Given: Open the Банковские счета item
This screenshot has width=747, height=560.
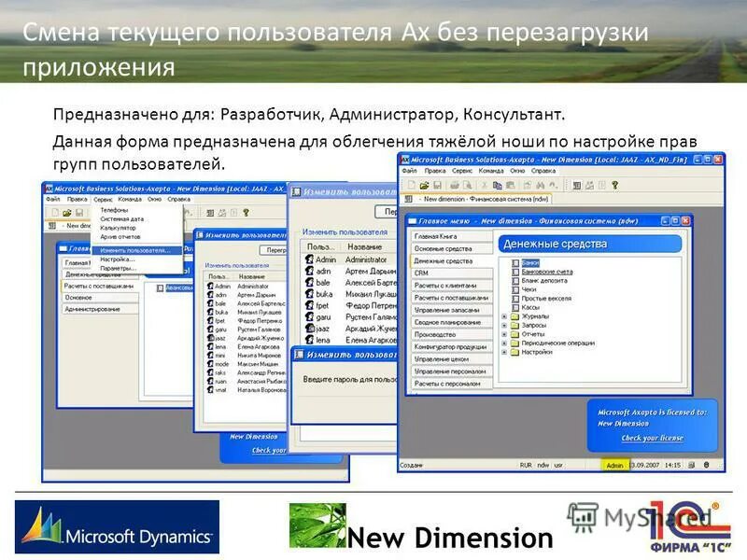Looking at the screenshot, I should [x=545, y=272].
